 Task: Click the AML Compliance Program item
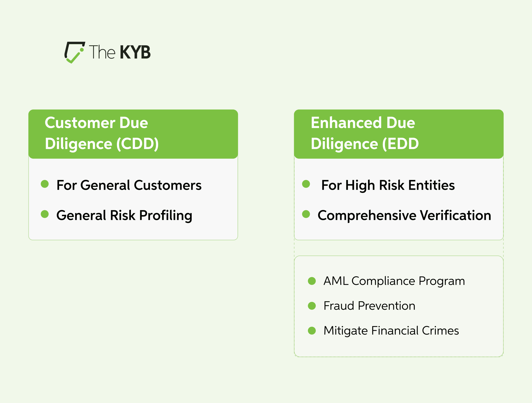click(394, 281)
